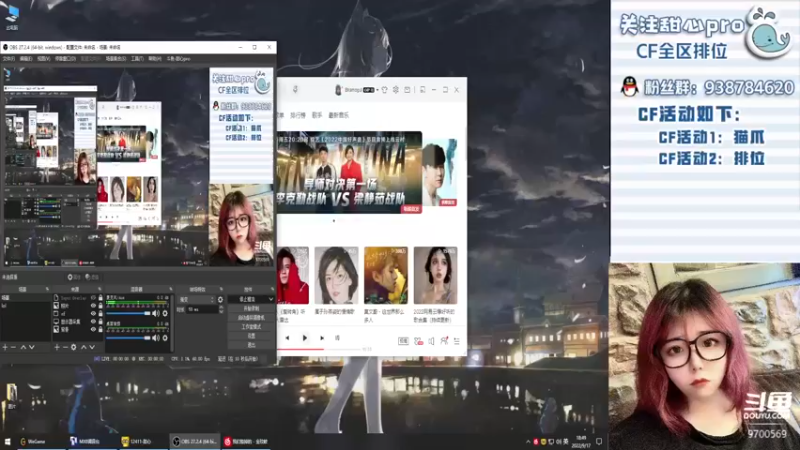Mute the first mixer audio channel

tap(156, 313)
